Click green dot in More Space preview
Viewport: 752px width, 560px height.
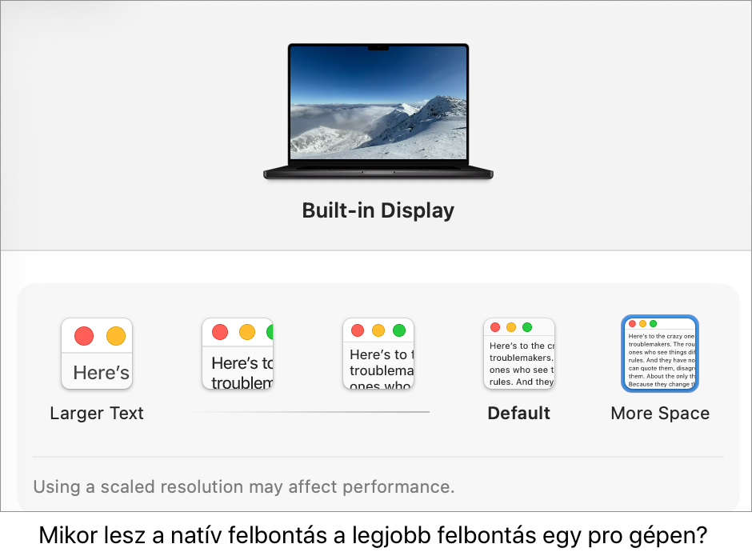(x=654, y=323)
